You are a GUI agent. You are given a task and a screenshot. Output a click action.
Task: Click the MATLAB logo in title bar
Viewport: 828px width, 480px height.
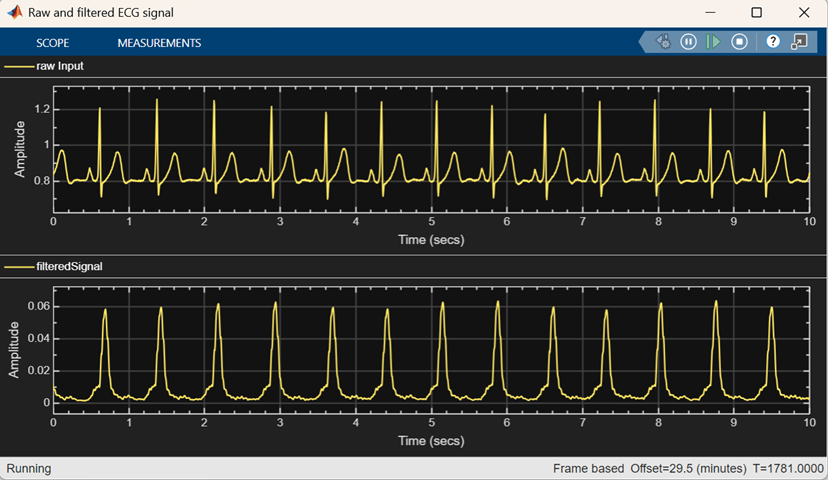click(14, 12)
